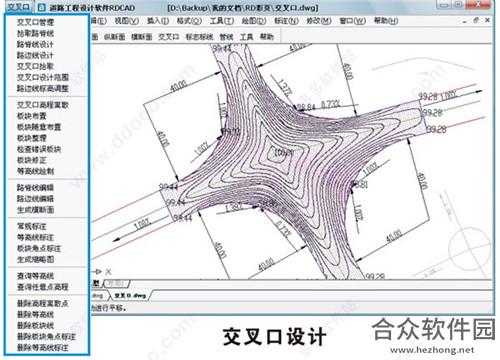The width and height of the screenshot is (500, 360).
Task: Switch to the 交叉口.dwg document tab
Action: (130, 296)
